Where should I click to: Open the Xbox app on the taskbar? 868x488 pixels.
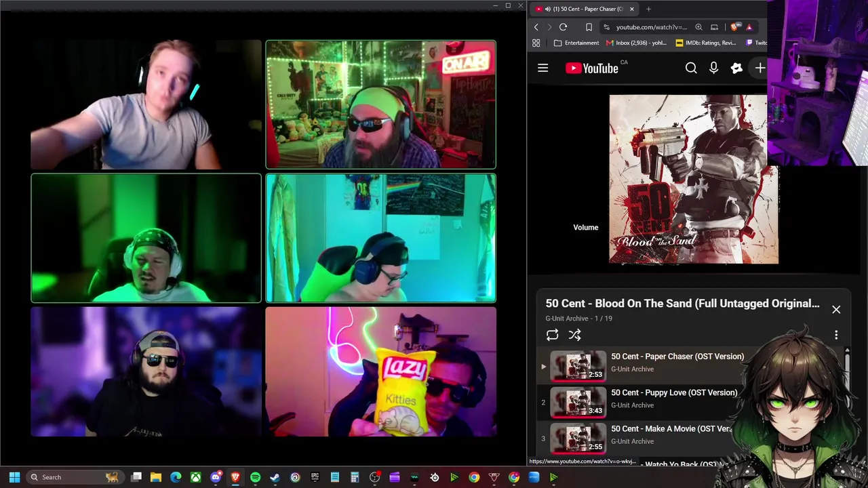(x=195, y=477)
